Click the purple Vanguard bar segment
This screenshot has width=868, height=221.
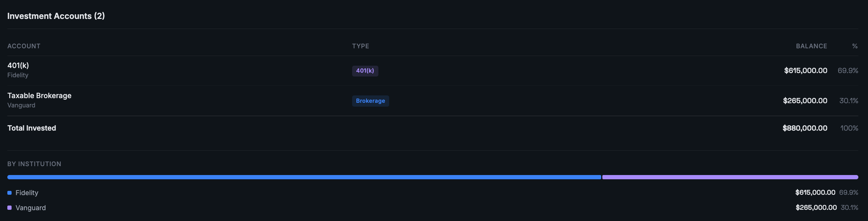click(730, 177)
